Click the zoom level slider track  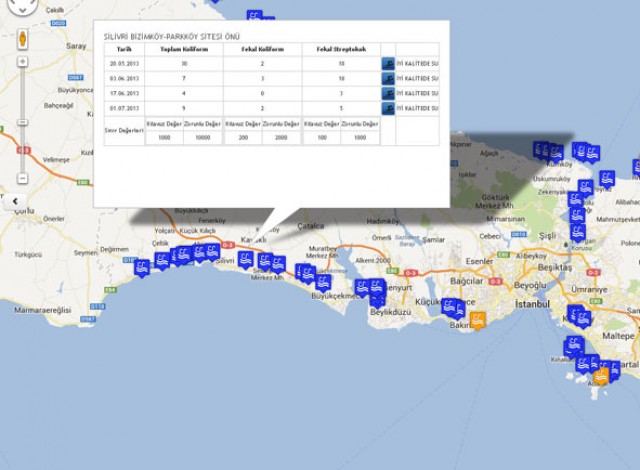pos(22,120)
